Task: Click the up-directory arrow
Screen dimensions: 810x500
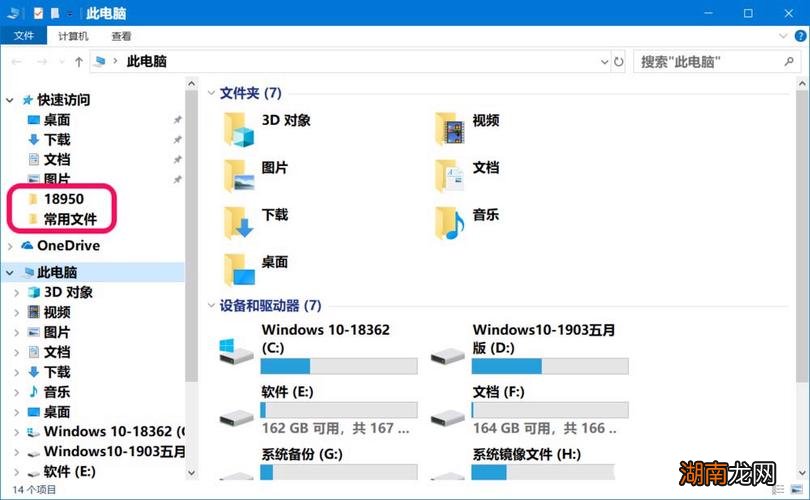Action: coord(79,62)
